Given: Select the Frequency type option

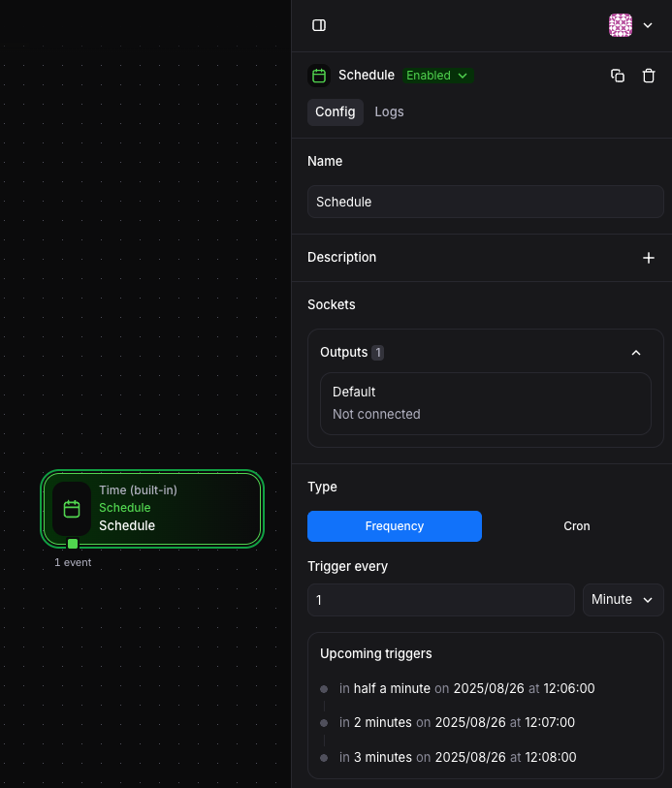Looking at the screenshot, I should (x=395, y=526).
